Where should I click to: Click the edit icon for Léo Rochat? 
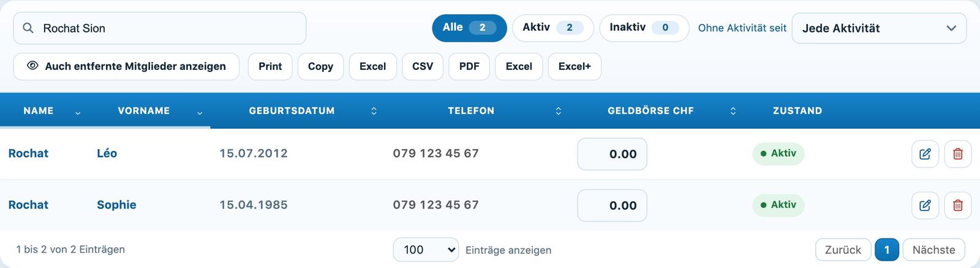925,154
